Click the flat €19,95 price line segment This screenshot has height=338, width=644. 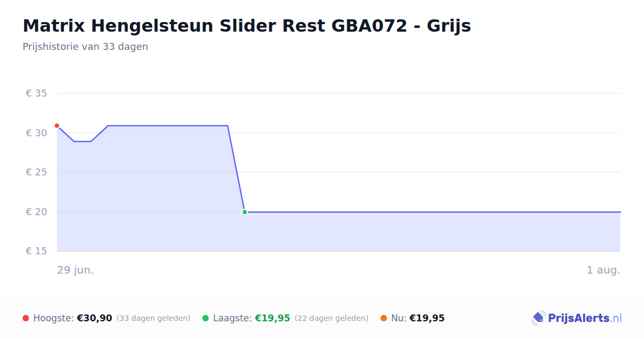click(x=433, y=212)
